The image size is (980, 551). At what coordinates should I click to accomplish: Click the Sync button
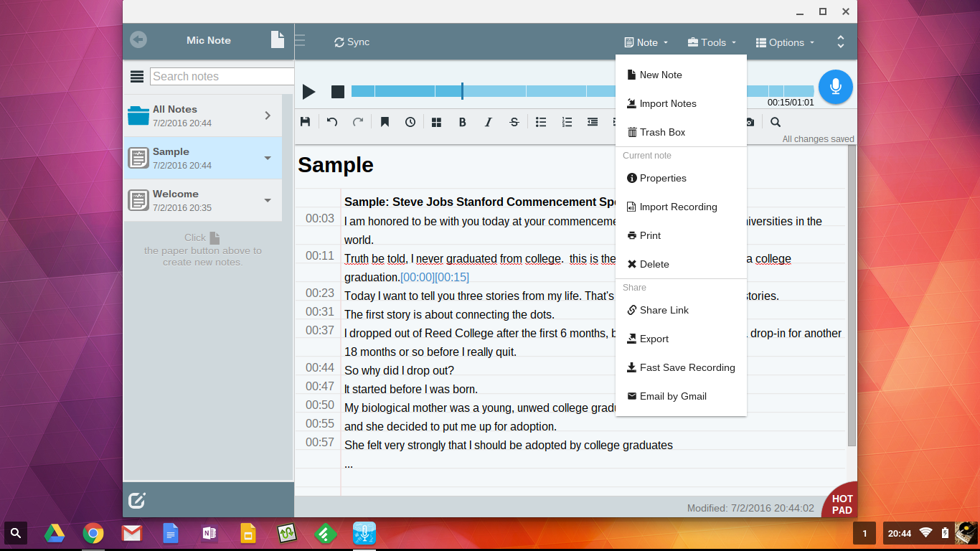(352, 42)
